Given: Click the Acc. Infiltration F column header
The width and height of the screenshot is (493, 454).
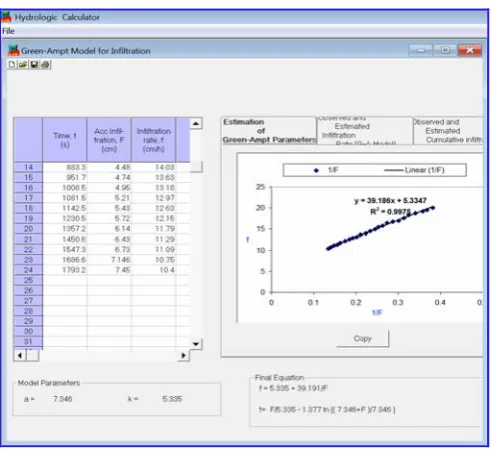Looking at the screenshot, I should click(x=109, y=140).
